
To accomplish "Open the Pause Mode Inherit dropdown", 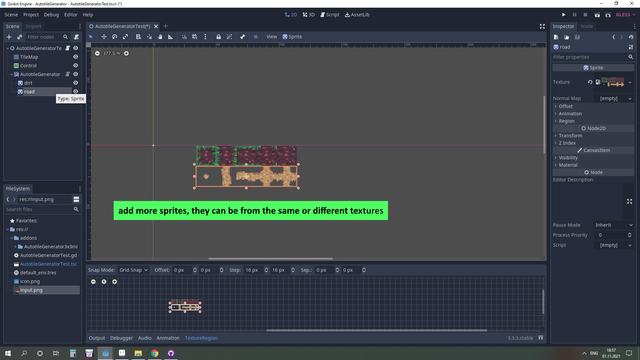I will (x=613, y=225).
